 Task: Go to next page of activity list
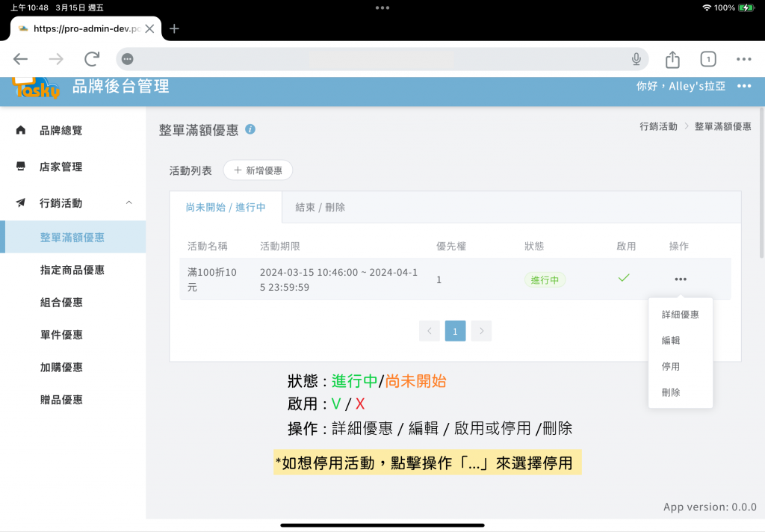point(481,331)
